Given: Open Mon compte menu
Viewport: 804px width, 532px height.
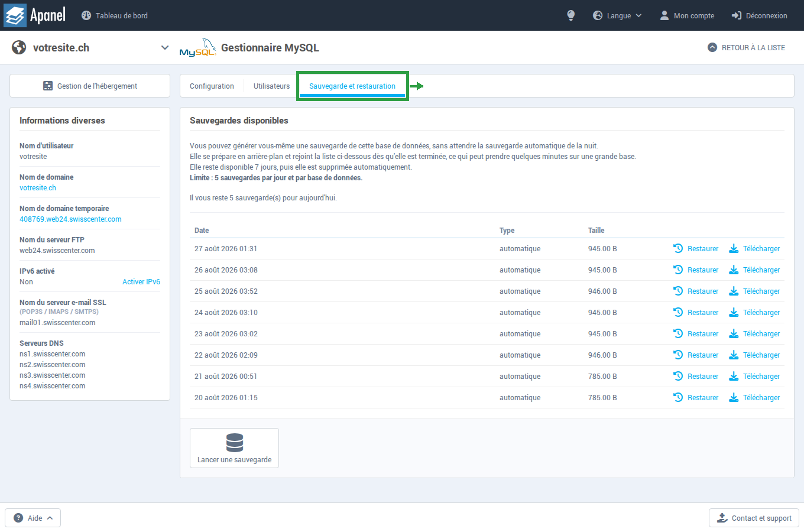Looking at the screenshot, I should [x=687, y=15].
